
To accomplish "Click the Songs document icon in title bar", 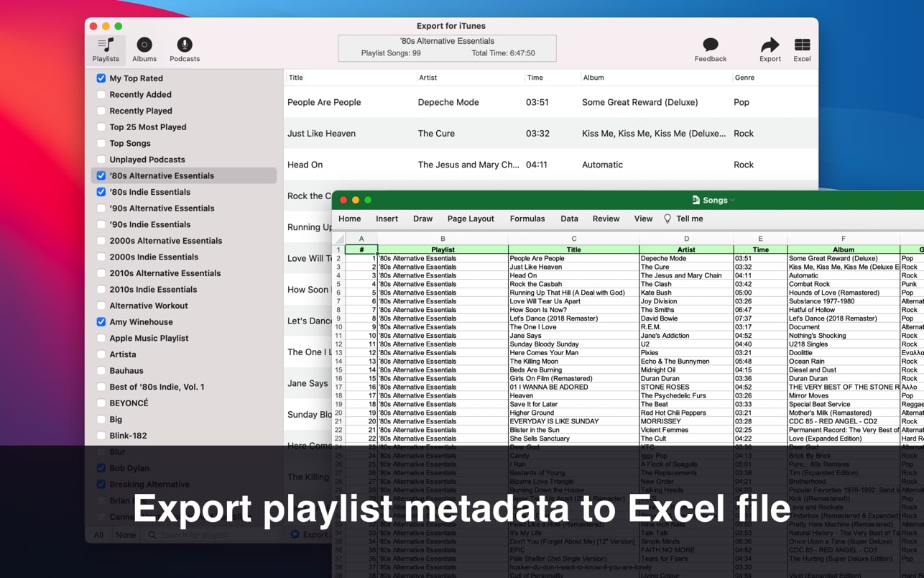I will pyautogui.click(x=696, y=200).
